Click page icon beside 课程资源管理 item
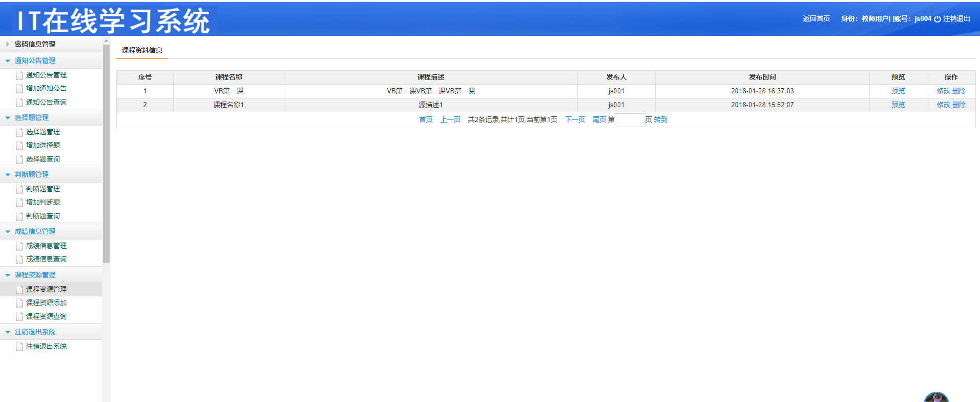The width and height of the screenshot is (980, 402). [x=19, y=289]
